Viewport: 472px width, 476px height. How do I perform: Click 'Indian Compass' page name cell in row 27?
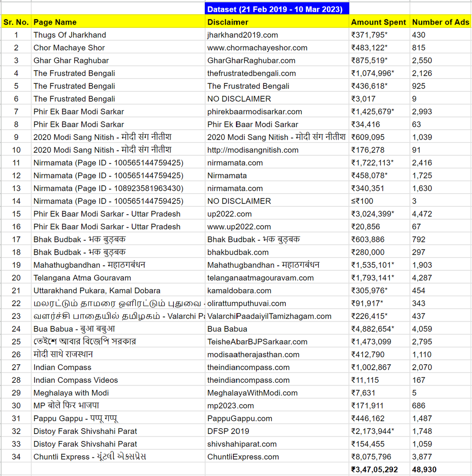tap(118, 367)
